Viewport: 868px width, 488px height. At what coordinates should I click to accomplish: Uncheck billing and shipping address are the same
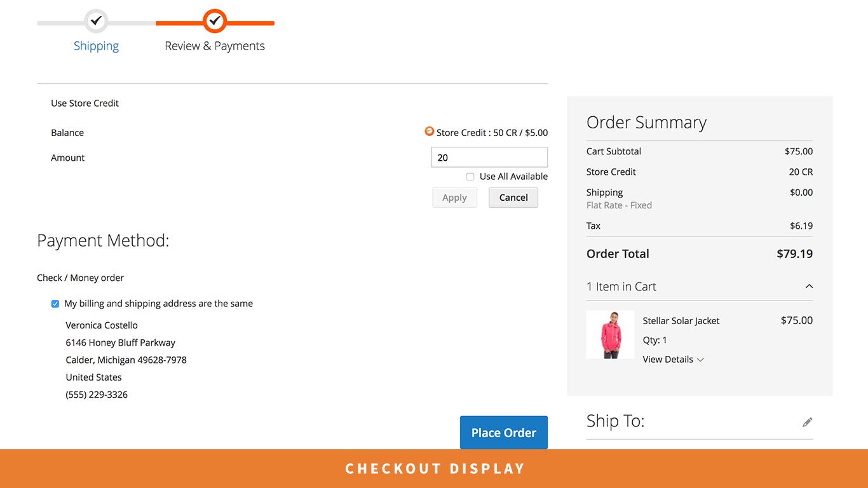[x=55, y=304]
